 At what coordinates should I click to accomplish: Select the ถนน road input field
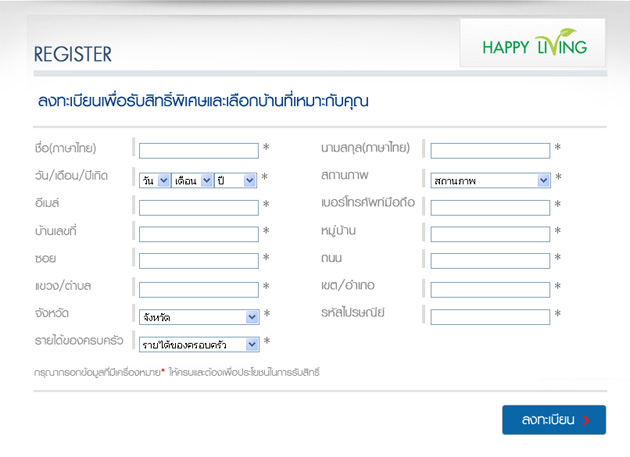click(490, 261)
